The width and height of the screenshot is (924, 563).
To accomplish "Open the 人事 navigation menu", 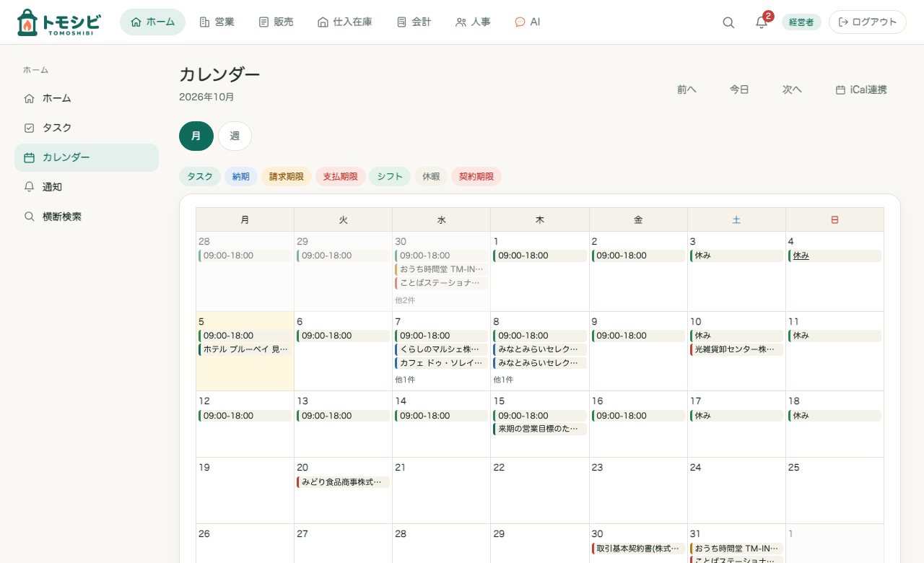I will click(x=473, y=22).
